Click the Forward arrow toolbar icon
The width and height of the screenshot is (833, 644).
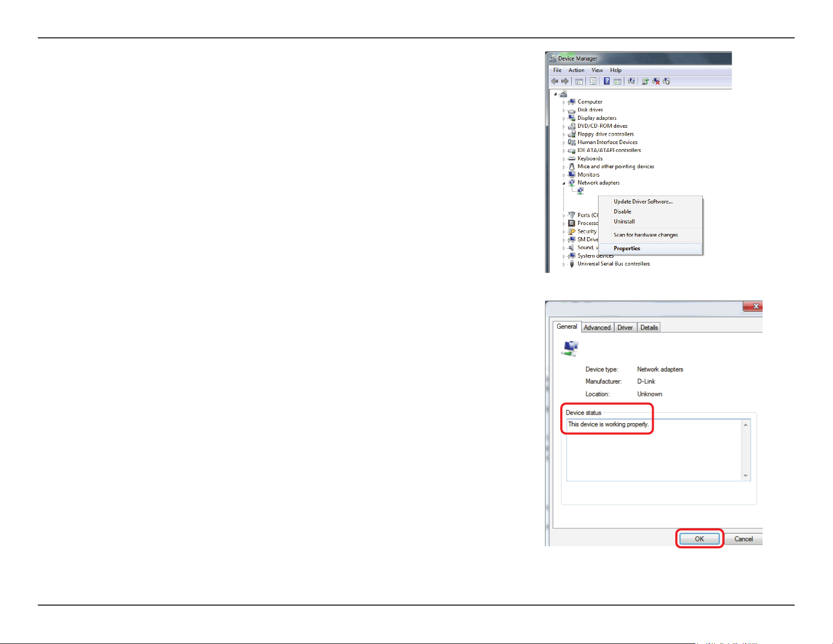point(565,81)
